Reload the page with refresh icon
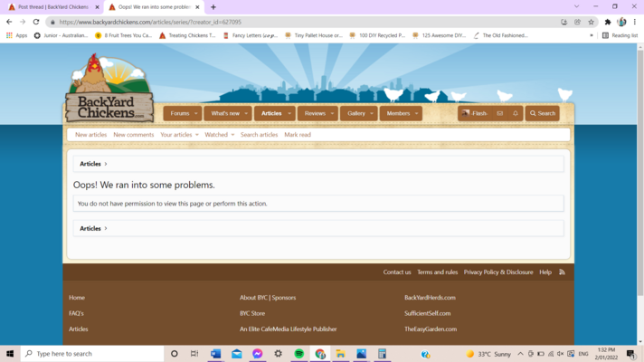 click(x=36, y=22)
